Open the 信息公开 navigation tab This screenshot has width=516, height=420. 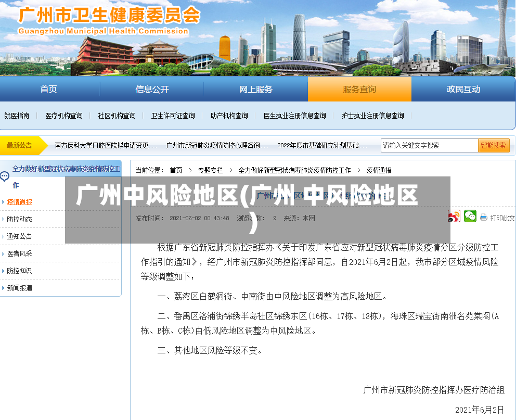pyautogui.click(x=152, y=89)
